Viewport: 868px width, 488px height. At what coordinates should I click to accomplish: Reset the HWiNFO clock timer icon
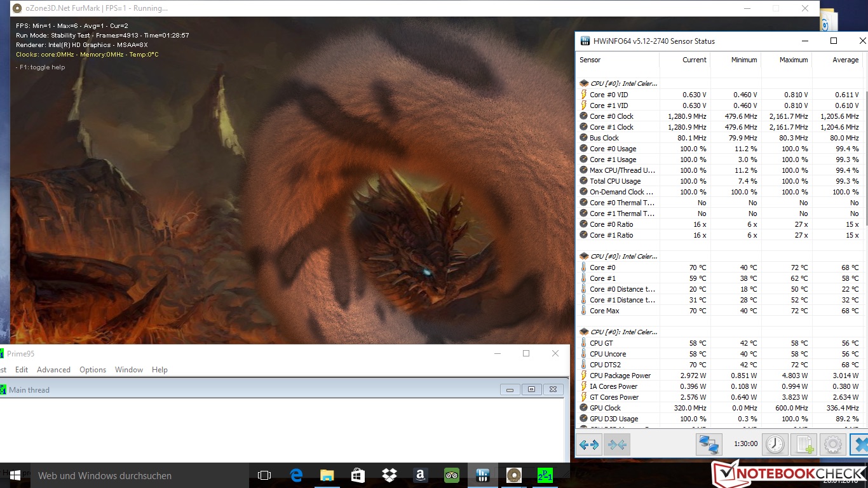[775, 444]
